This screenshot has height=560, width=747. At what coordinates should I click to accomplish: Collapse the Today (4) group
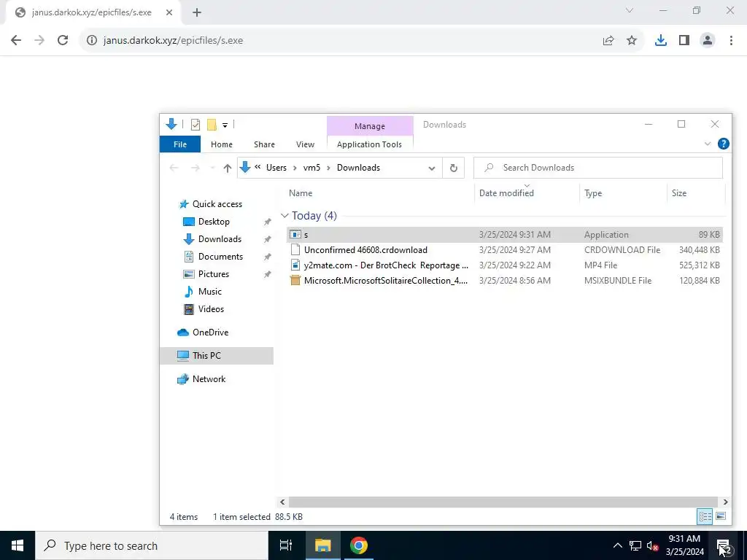tap(285, 216)
